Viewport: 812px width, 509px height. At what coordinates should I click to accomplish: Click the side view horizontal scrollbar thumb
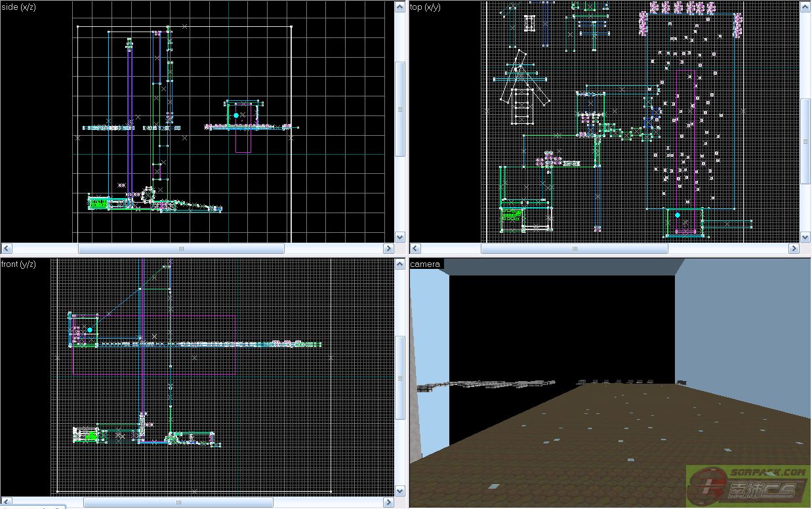click(x=181, y=249)
